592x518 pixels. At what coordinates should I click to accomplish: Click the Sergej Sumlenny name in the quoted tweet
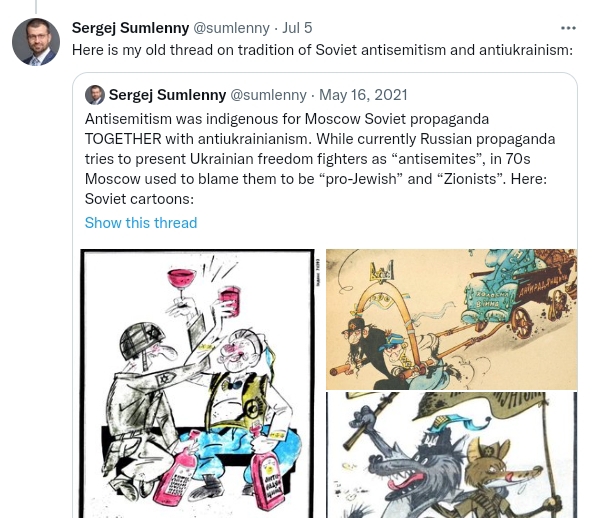tap(167, 95)
